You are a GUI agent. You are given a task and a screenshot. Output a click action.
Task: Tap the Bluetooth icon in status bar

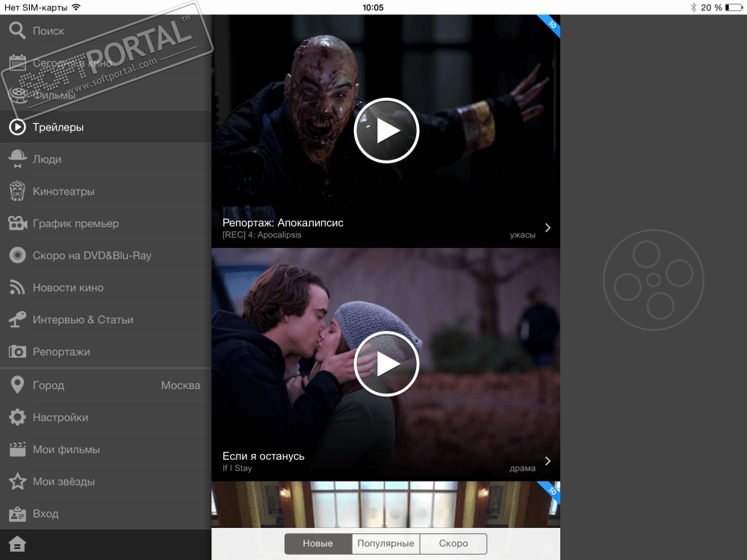693,7
